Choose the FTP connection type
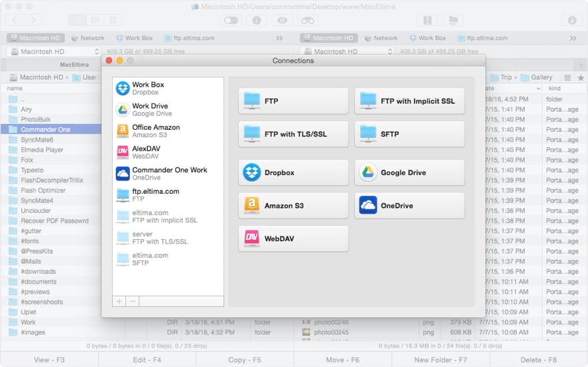The width and height of the screenshot is (588, 367). [293, 101]
